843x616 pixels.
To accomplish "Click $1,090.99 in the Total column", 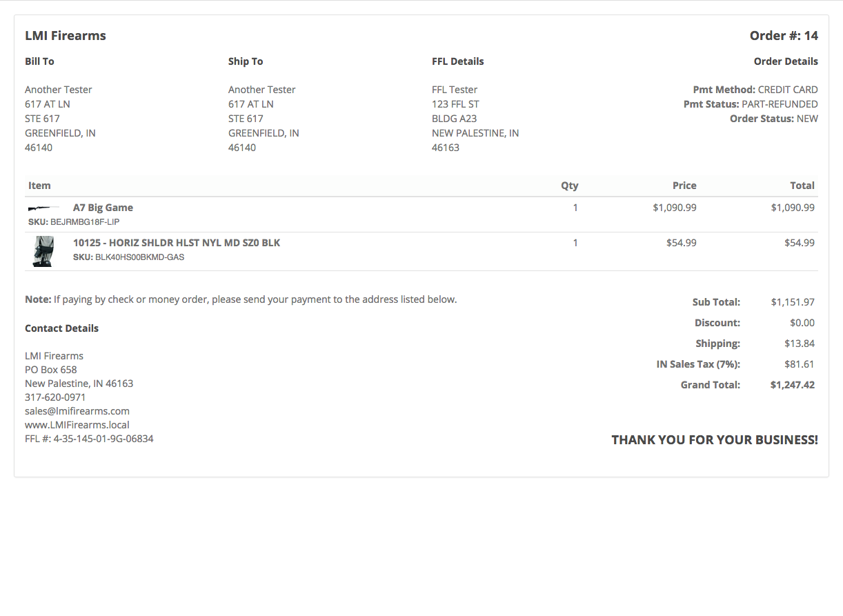I will pyautogui.click(x=793, y=207).
